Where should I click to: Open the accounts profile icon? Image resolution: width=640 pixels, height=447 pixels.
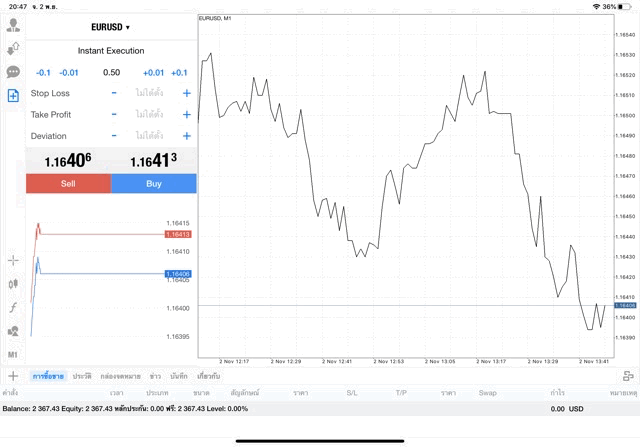tap(13, 25)
